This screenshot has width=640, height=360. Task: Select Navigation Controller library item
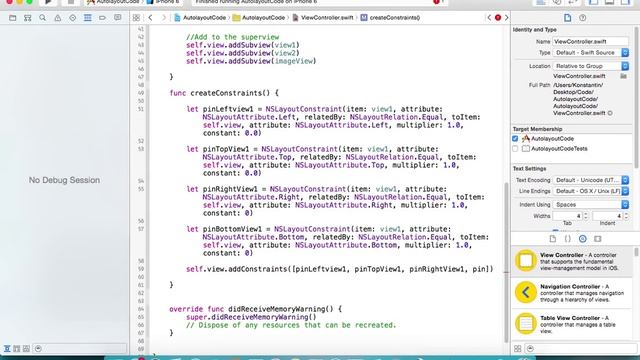click(572, 293)
